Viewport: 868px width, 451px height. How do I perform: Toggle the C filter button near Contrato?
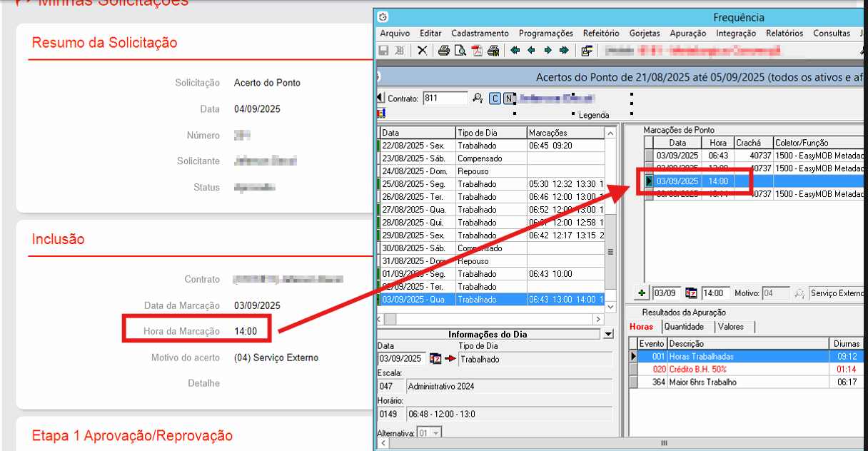pos(495,98)
